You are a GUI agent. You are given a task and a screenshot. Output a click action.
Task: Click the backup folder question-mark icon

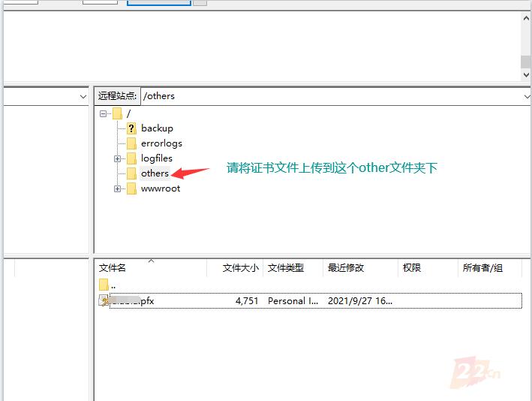point(131,128)
